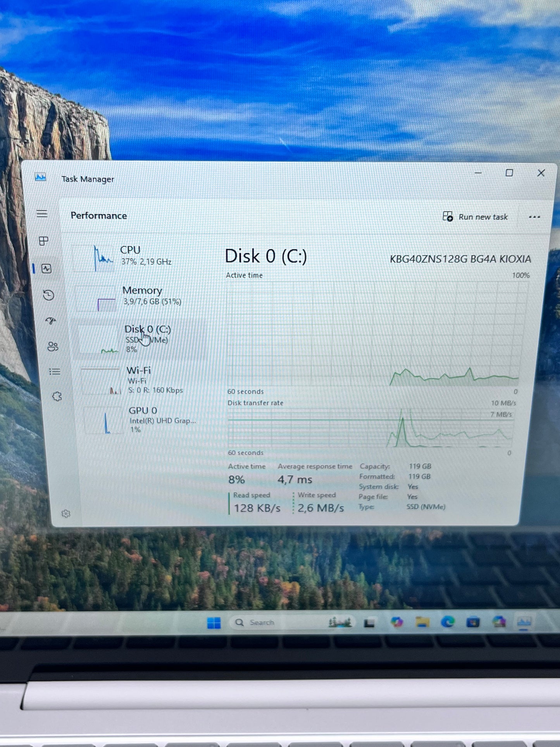Click the Task Manager title bar app icon
Screen dimensions: 560x747
tap(40, 177)
